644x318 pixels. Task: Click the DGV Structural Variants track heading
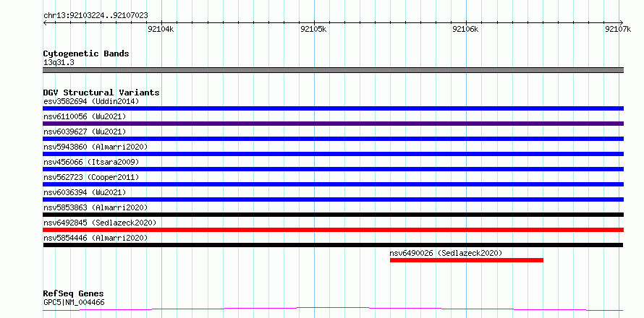pyautogui.click(x=101, y=93)
